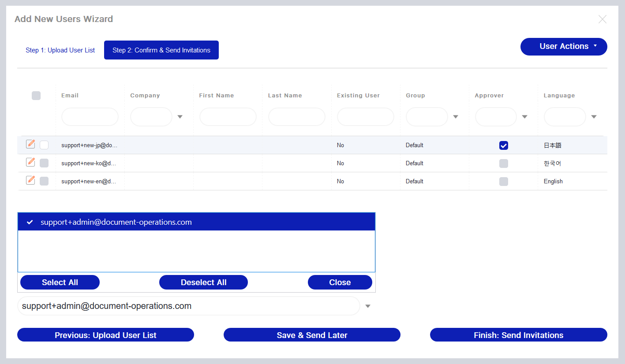625x364 pixels.
Task: Select the support+new-en row checkbox
Action: tap(44, 181)
